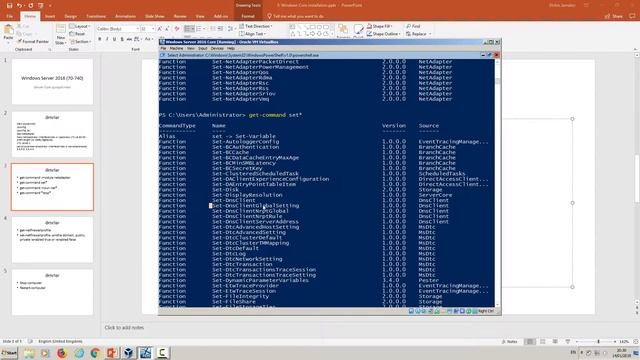Viewport: 640px width, 360px height.
Task: Open the Shape Outline dropdown
Action: [x=383, y=34]
